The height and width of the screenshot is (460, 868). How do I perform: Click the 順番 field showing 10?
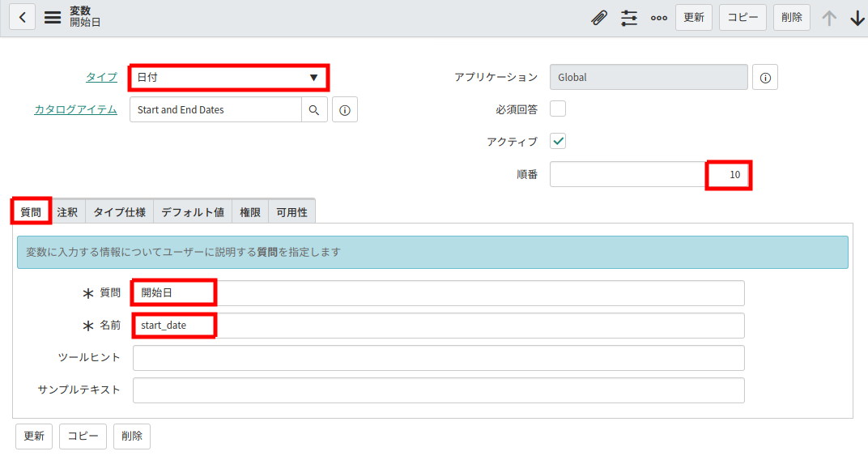point(650,174)
